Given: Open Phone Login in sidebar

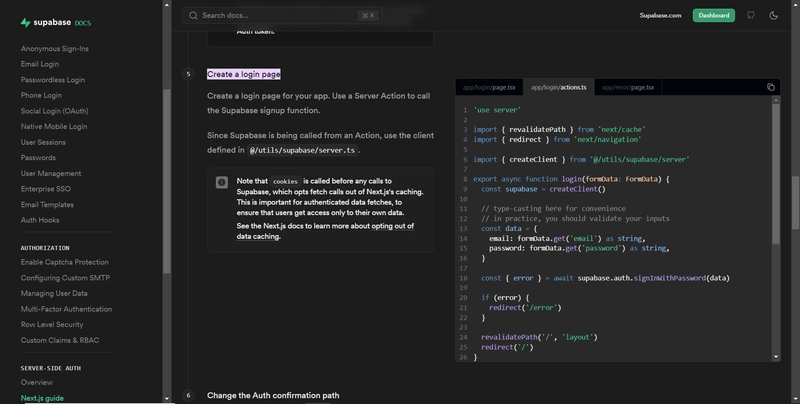Looking at the screenshot, I should pyautogui.click(x=41, y=95).
